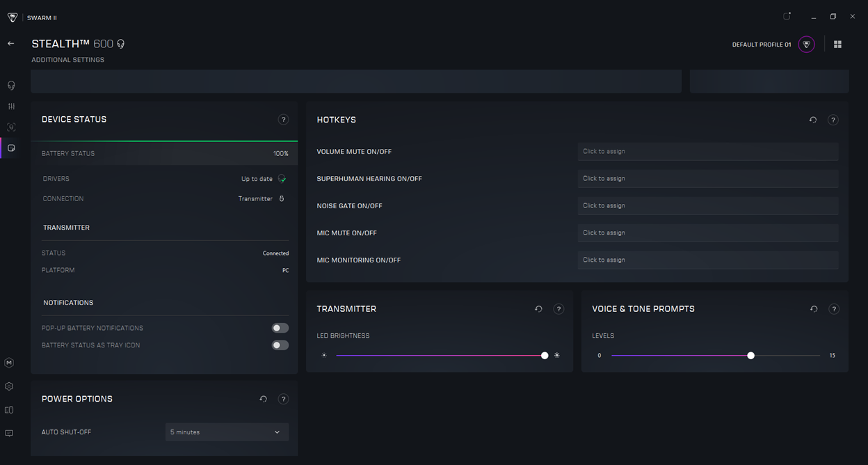
Task: Toggle battery status as tray icon
Action: click(280, 345)
